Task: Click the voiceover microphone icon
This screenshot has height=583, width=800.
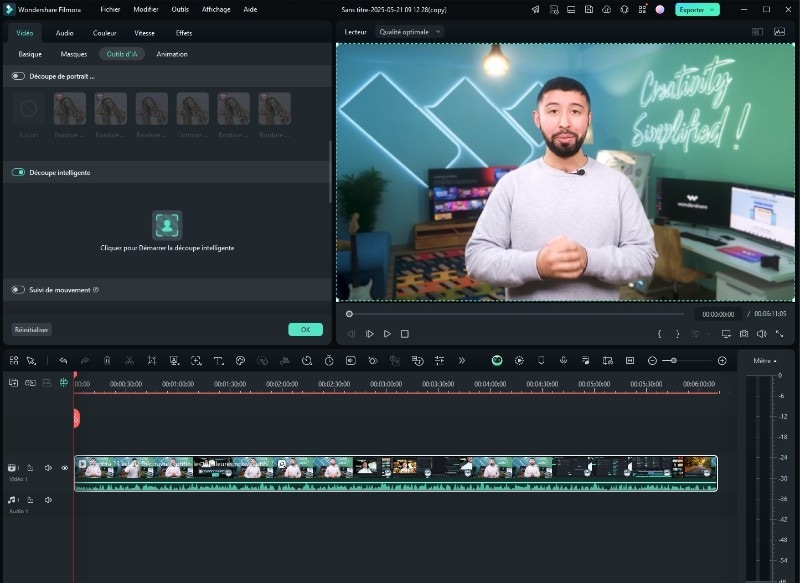Action: click(x=563, y=361)
